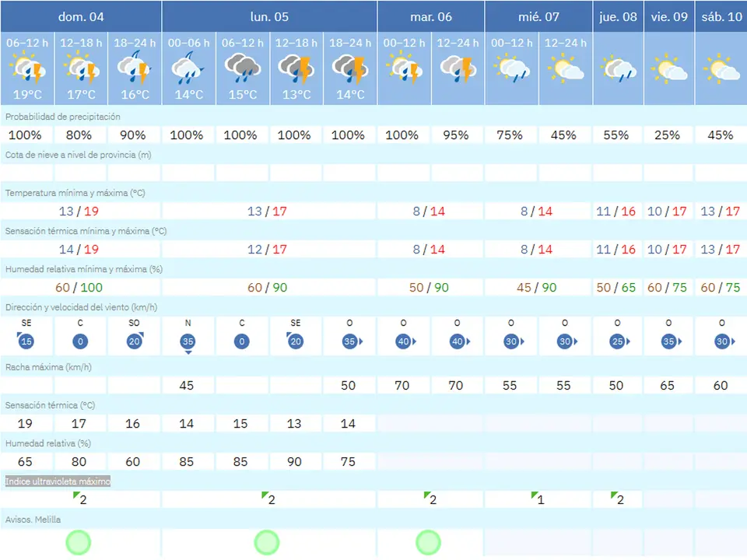
Task: Click the 90 relative humidity value
Action: [294, 461]
